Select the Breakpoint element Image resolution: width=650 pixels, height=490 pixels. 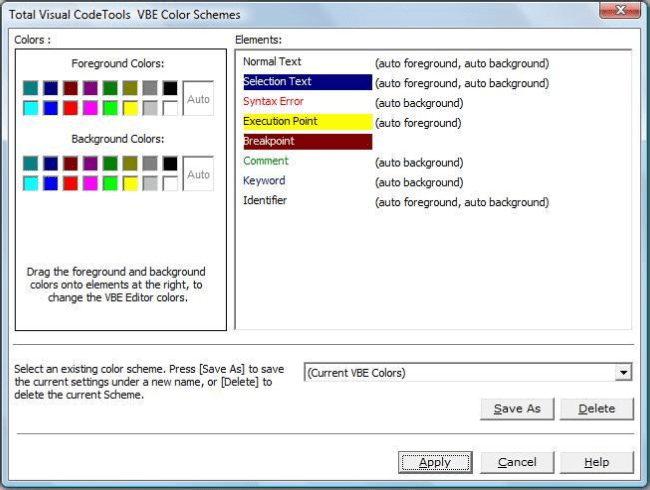[x=308, y=141]
